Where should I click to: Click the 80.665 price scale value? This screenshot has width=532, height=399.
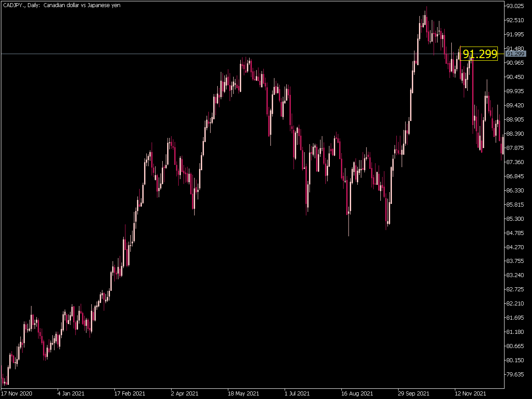[x=516, y=346]
